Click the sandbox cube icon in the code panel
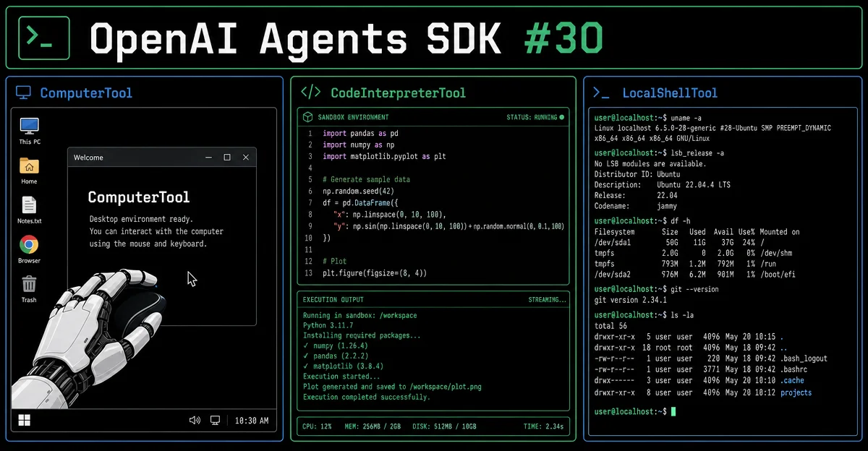 click(x=307, y=116)
